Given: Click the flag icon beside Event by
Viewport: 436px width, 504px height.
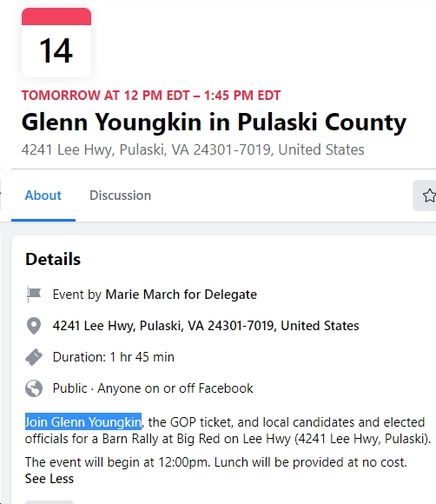Looking at the screenshot, I should click(34, 294).
